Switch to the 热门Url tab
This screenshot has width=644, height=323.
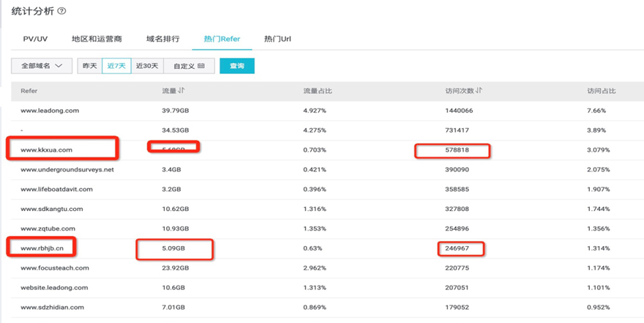[x=277, y=39]
